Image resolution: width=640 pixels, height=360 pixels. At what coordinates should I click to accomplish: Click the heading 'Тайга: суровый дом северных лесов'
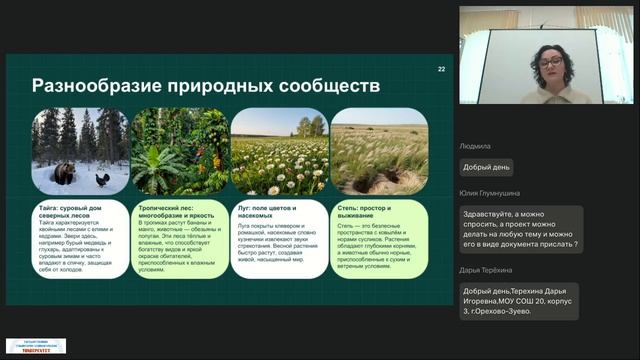pos(70,211)
